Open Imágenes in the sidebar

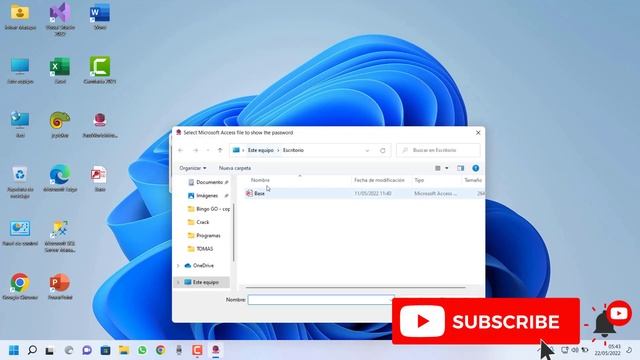tap(207, 196)
